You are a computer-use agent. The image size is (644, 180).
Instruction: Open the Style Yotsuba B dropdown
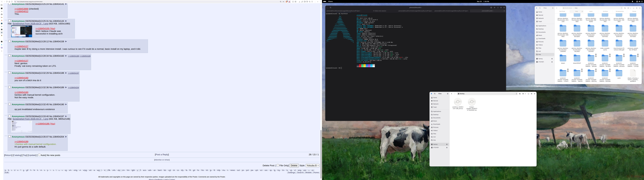tap(313, 166)
